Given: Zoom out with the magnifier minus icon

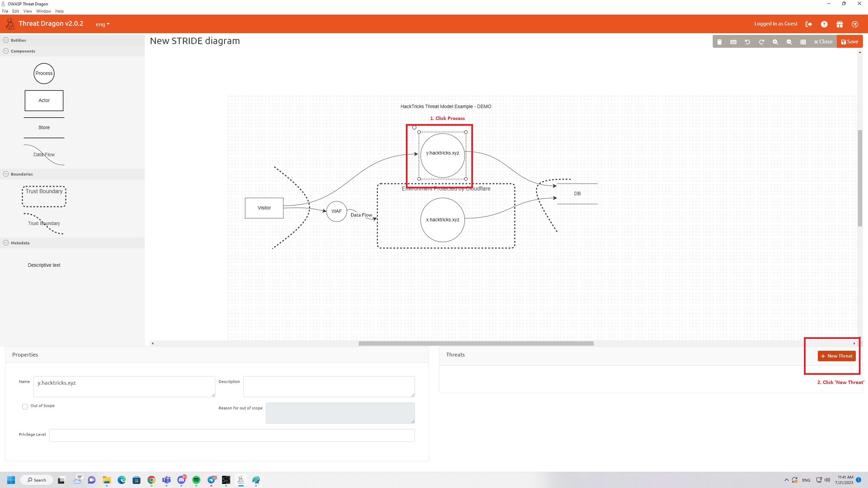Looking at the screenshot, I should pyautogui.click(x=789, y=42).
